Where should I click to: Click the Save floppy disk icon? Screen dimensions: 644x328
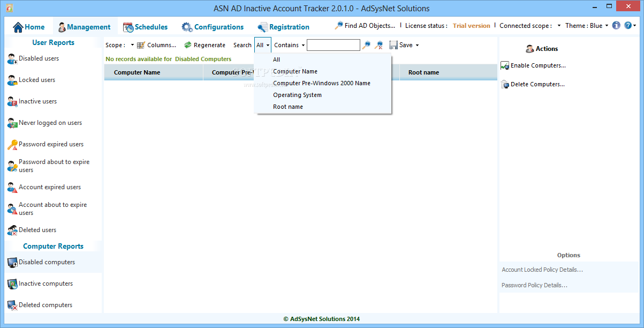[x=393, y=45]
